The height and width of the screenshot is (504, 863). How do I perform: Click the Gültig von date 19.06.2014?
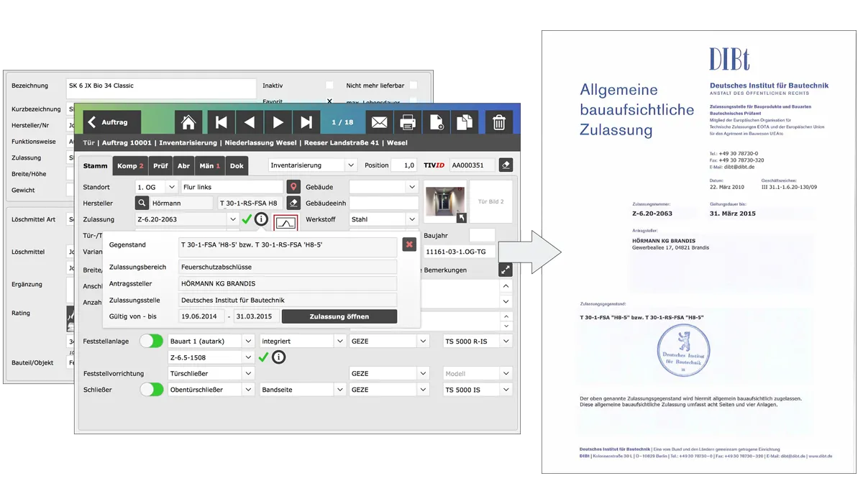(x=201, y=316)
